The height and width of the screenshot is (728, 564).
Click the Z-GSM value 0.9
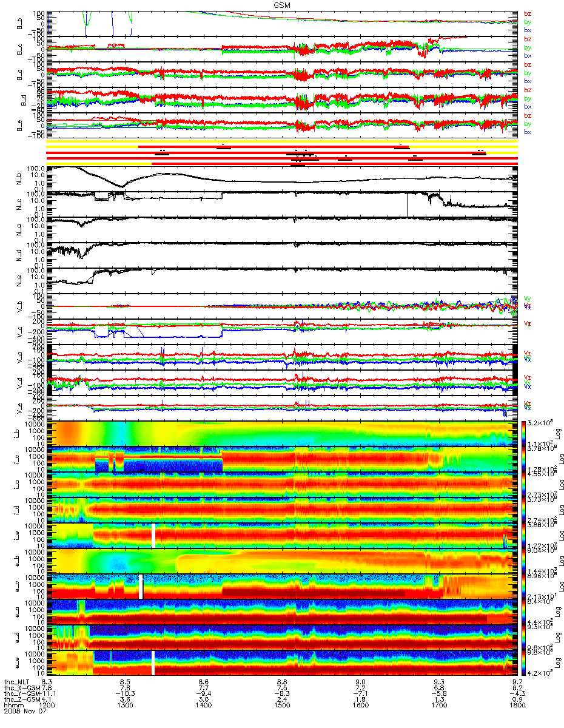[x=517, y=699]
